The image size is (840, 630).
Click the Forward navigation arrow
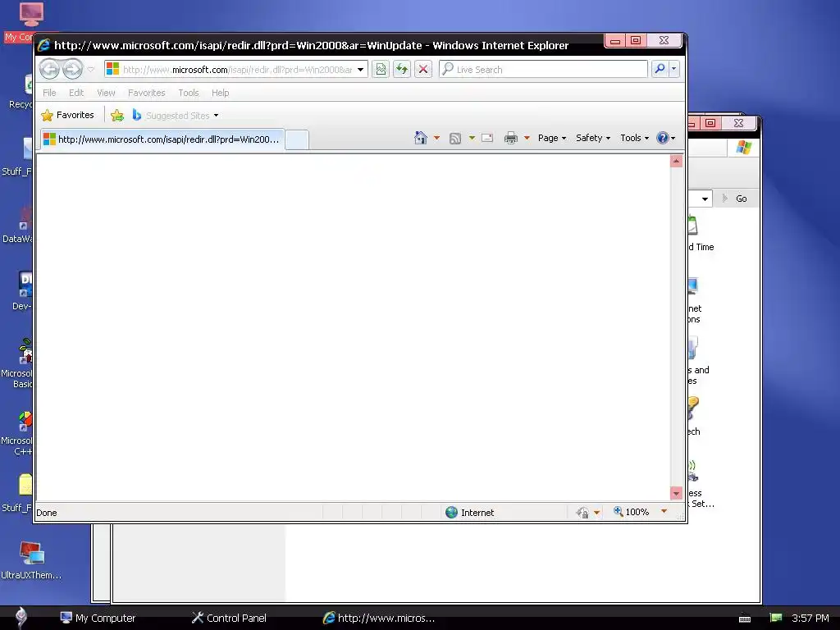pos(72,69)
